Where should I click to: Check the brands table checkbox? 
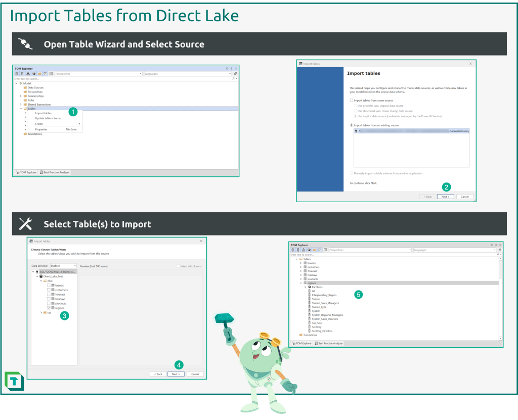(x=49, y=285)
